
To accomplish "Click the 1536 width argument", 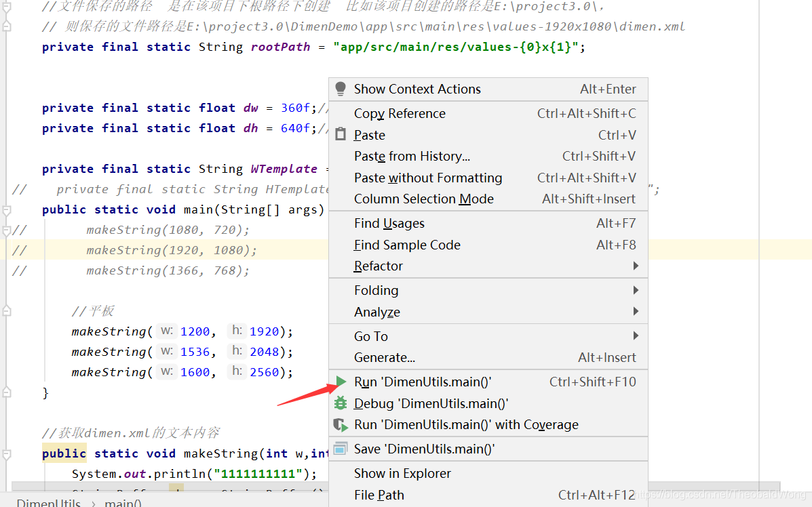I will [195, 352].
